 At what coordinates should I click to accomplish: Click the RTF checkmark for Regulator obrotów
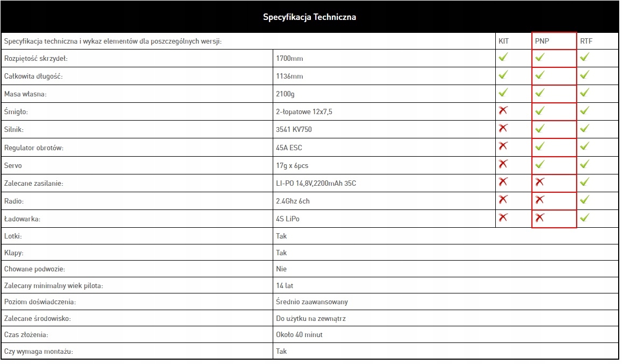(x=585, y=146)
